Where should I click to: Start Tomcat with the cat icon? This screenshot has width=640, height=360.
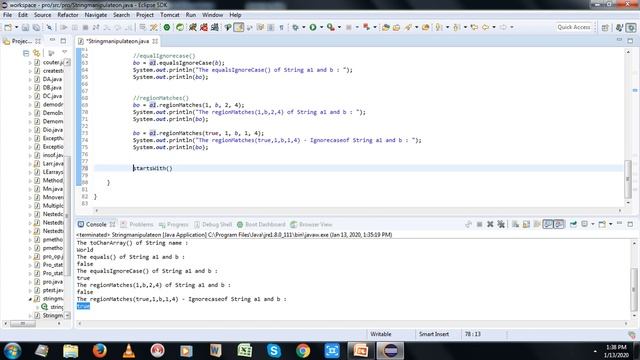(193, 27)
